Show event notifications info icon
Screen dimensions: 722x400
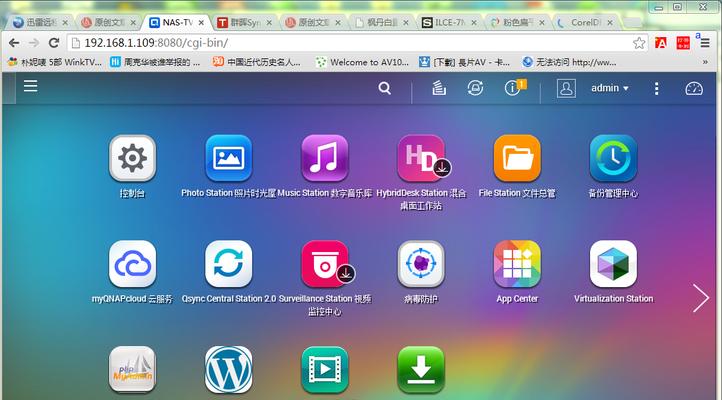512,88
